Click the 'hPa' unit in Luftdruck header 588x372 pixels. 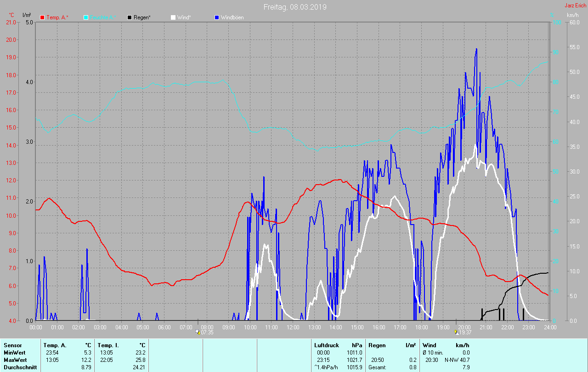357,345
